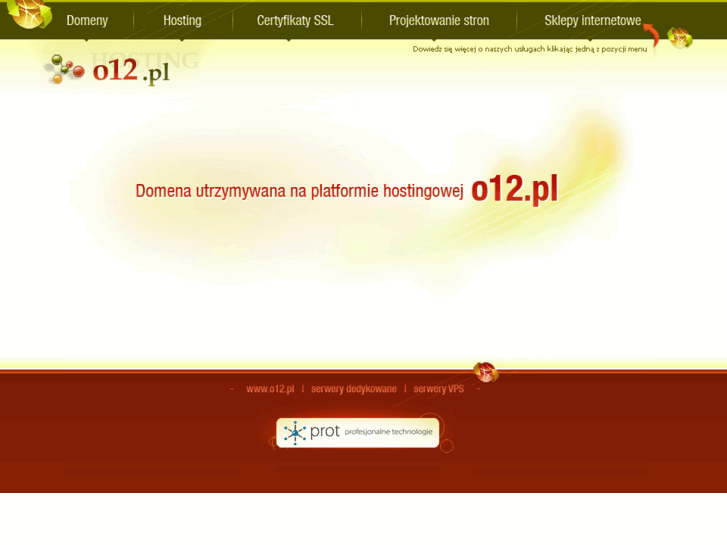Click the o12.pl molecule logo icon

point(64,70)
